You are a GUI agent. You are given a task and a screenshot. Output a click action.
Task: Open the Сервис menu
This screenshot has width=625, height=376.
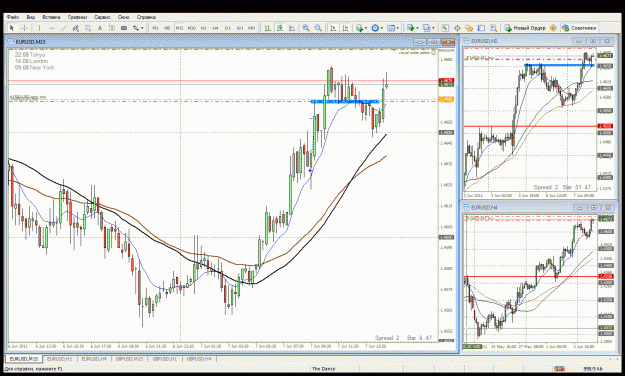102,17
